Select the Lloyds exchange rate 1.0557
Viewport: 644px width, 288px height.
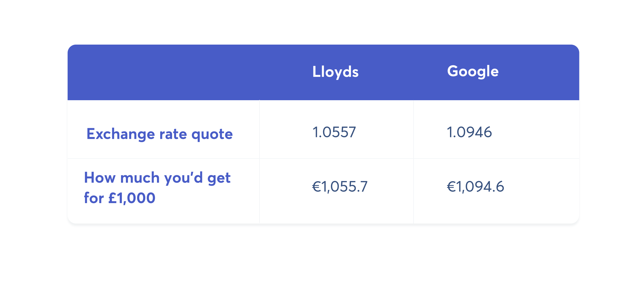click(x=334, y=132)
